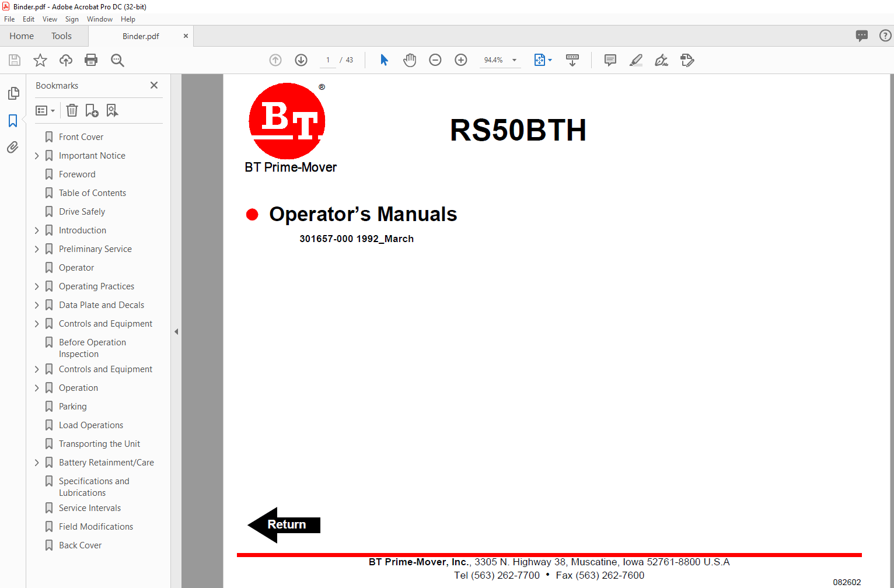The width and height of the screenshot is (894, 588).
Task: Go to Foreword bookmark
Action: click(77, 174)
